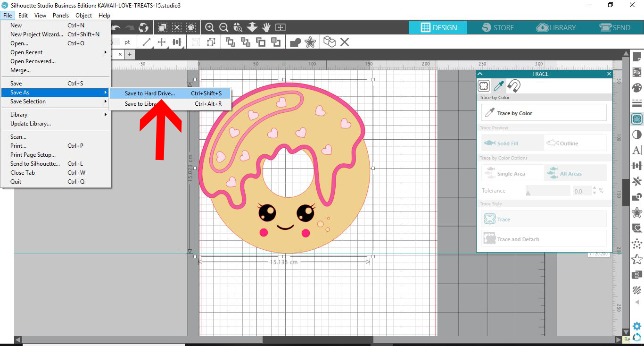Expand the Open Recent submenu
Screen dimensions: 644x346
56,52
